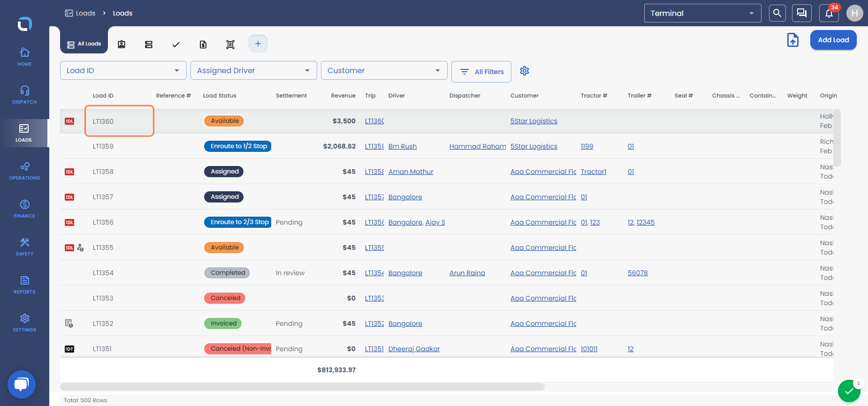868x406 pixels.
Task: Open the Customer filter dropdown
Action: point(384,70)
